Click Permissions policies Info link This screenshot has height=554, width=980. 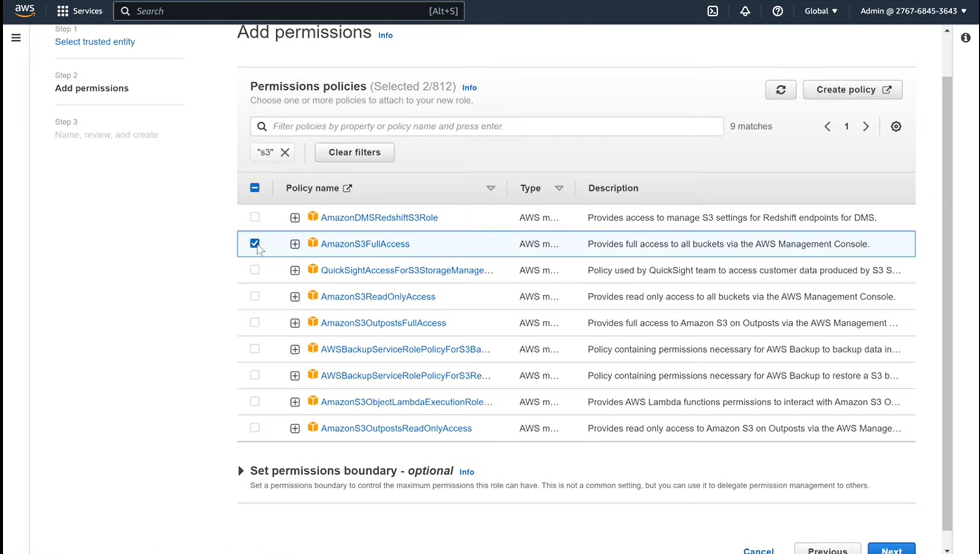pos(469,87)
